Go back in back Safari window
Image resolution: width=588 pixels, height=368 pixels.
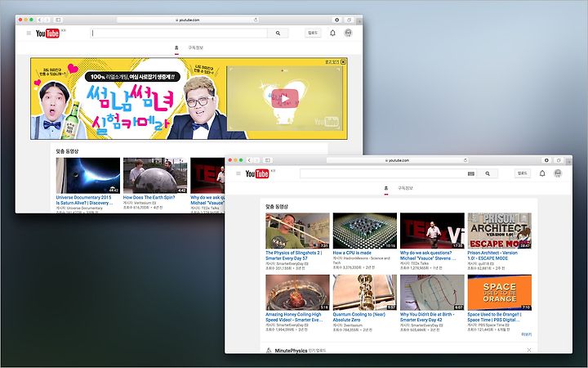(x=39, y=20)
